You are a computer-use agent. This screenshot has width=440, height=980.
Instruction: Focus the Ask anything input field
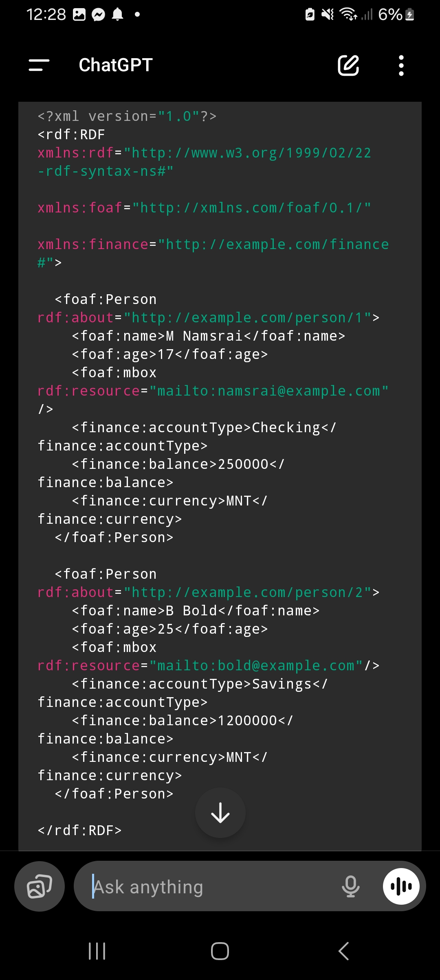coord(212,887)
